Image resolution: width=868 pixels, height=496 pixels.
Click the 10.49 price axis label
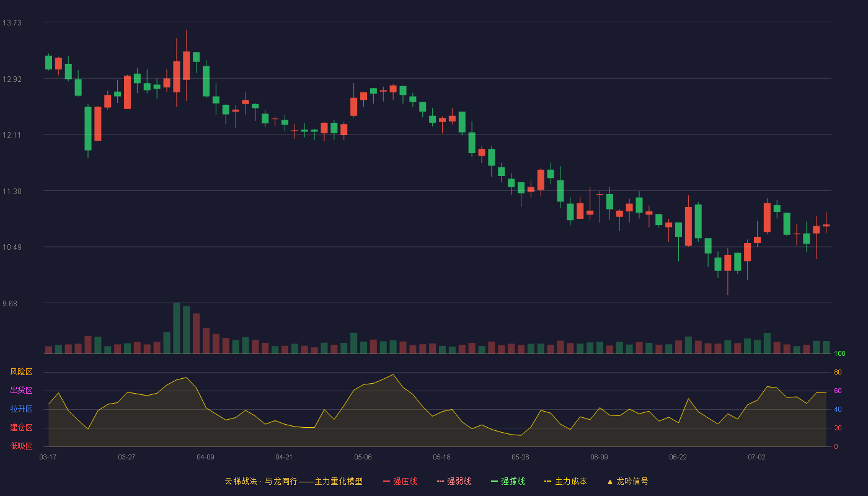point(12,247)
